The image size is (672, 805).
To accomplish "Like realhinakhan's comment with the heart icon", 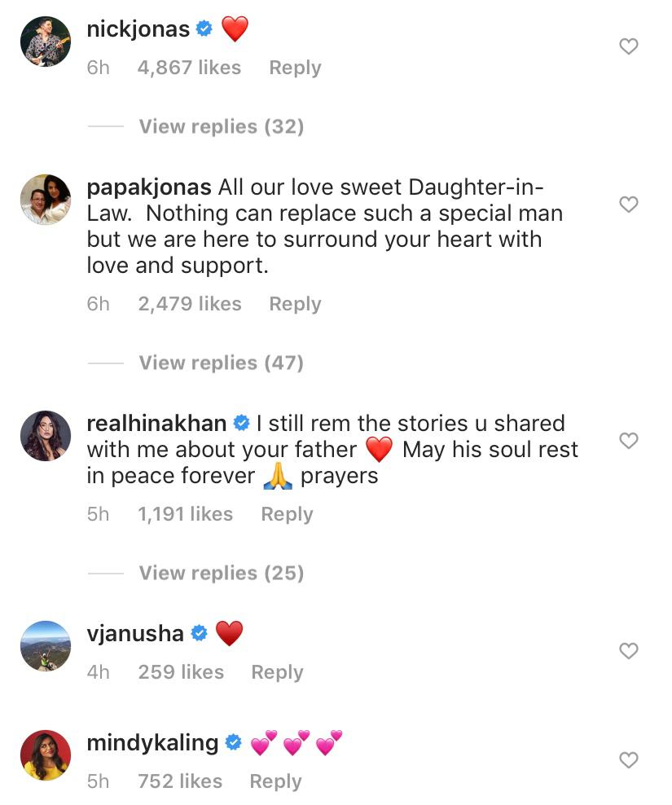I will tap(629, 441).
